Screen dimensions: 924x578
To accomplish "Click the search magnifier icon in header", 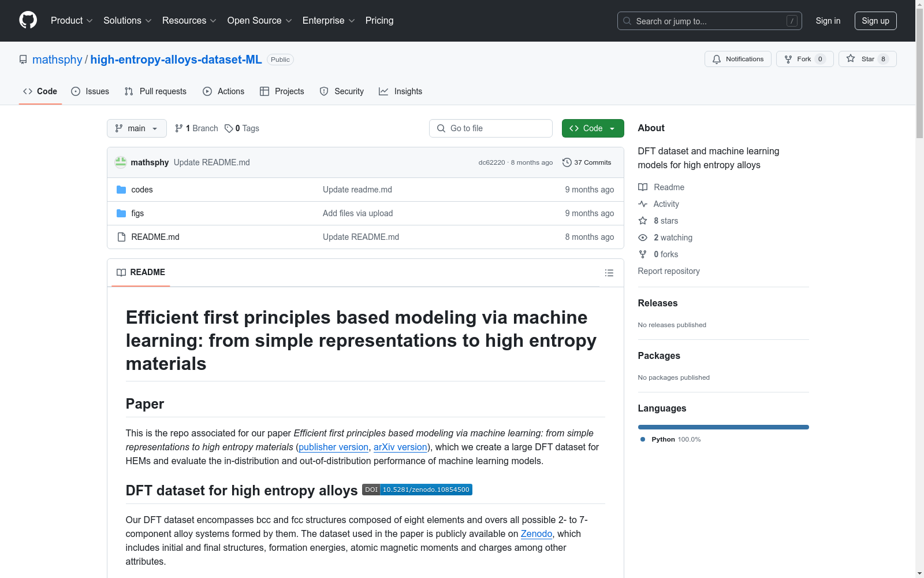I will [x=627, y=21].
